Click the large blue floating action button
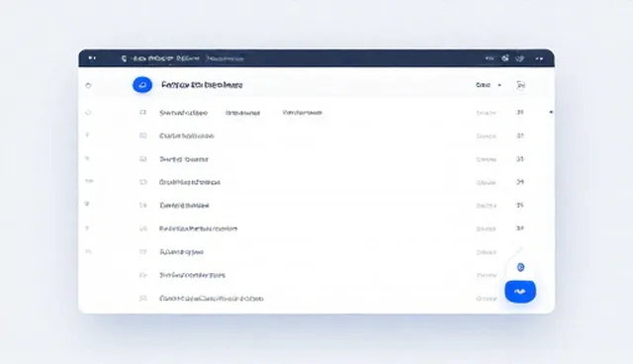This screenshot has height=364, width=633. [520, 291]
